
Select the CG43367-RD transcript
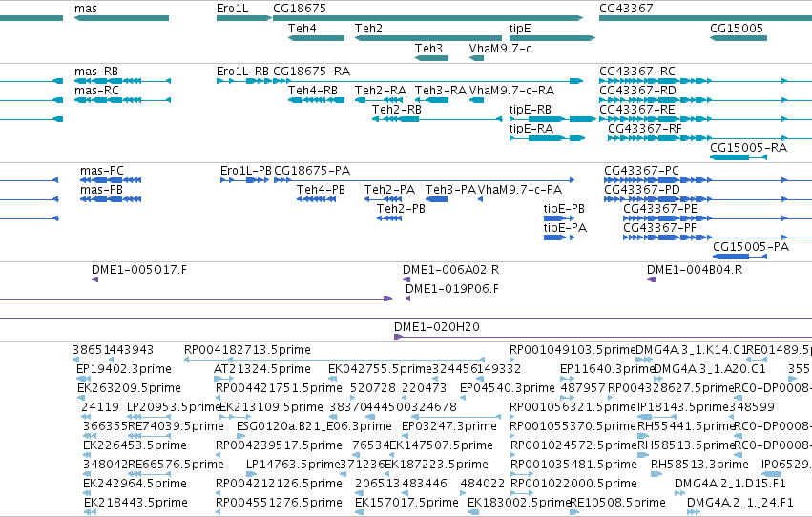(x=705, y=100)
